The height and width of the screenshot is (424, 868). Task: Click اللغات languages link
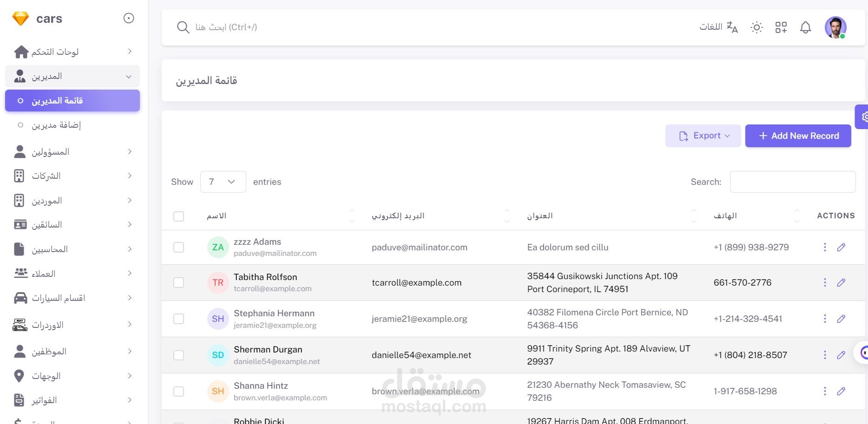coord(711,27)
